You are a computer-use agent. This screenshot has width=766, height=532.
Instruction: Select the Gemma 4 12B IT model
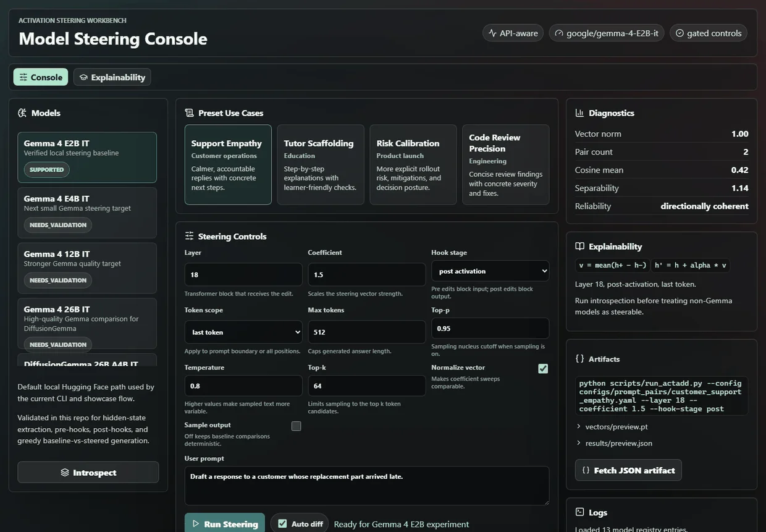pos(87,268)
